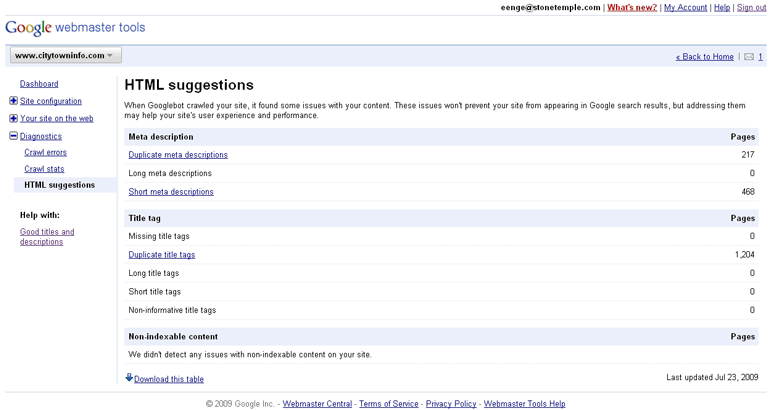Expand the Site configuration plus icon
This screenshot has height=410, width=770.
pyautogui.click(x=13, y=101)
